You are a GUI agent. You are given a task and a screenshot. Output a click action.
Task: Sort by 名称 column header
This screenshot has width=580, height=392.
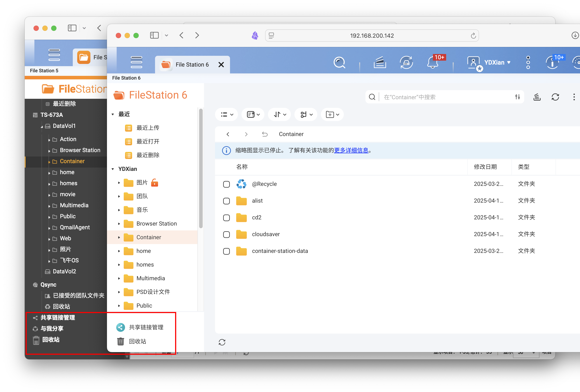(241, 167)
